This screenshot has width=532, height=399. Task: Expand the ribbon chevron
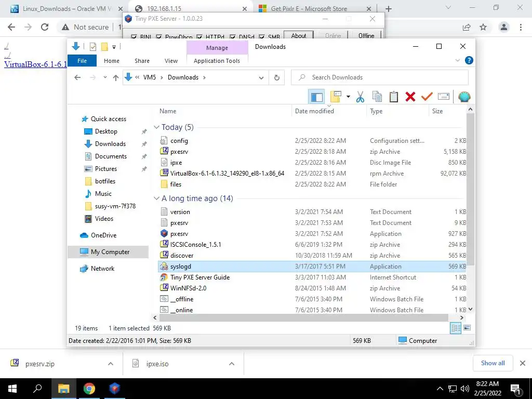pyautogui.click(x=457, y=60)
